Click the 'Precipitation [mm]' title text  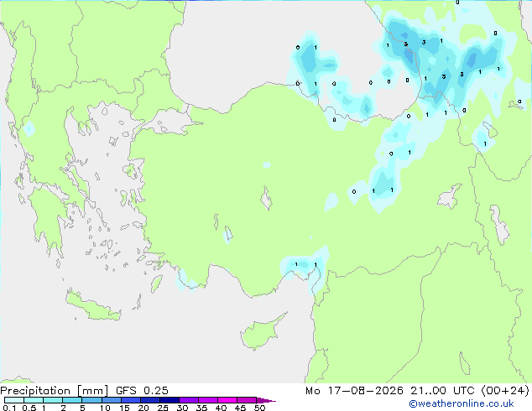[55, 391]
